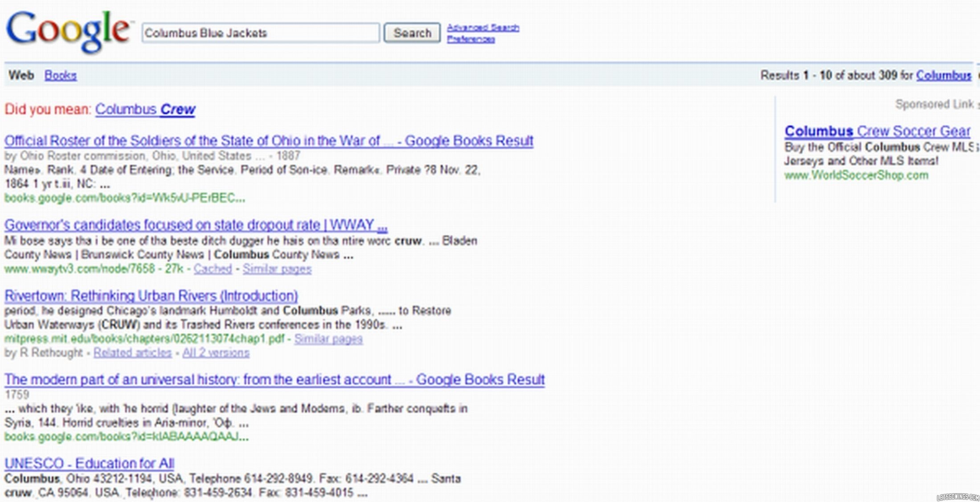Open Rivertown: Rethinking Urban Rivers result
The height and width of the screenshot is (502, 980).
151,296
